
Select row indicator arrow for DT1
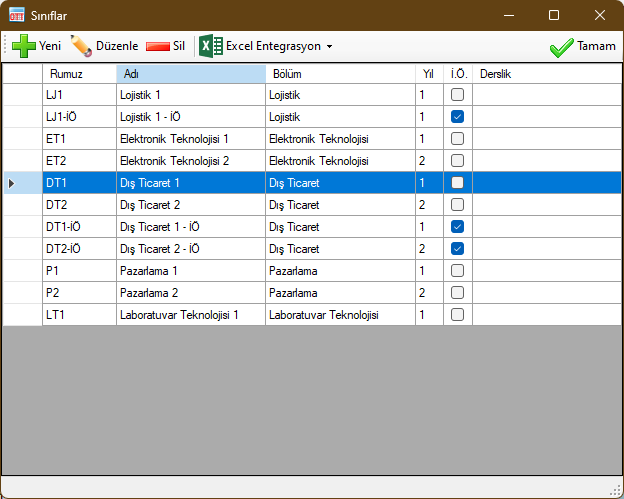[13, 183]
